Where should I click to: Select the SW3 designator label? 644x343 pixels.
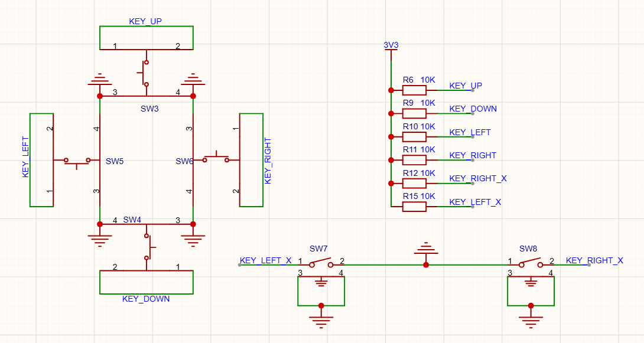pyautogui.click(x=149, y=109)
